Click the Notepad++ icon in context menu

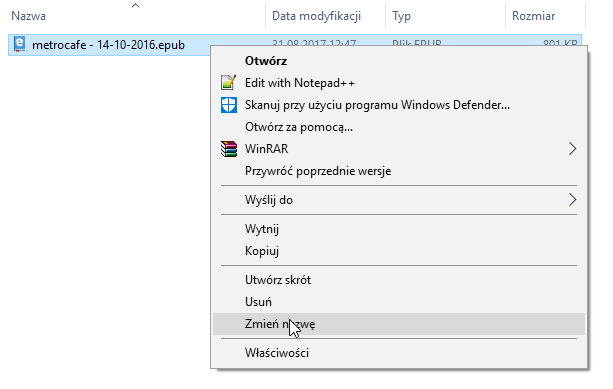tap(228, 82)
